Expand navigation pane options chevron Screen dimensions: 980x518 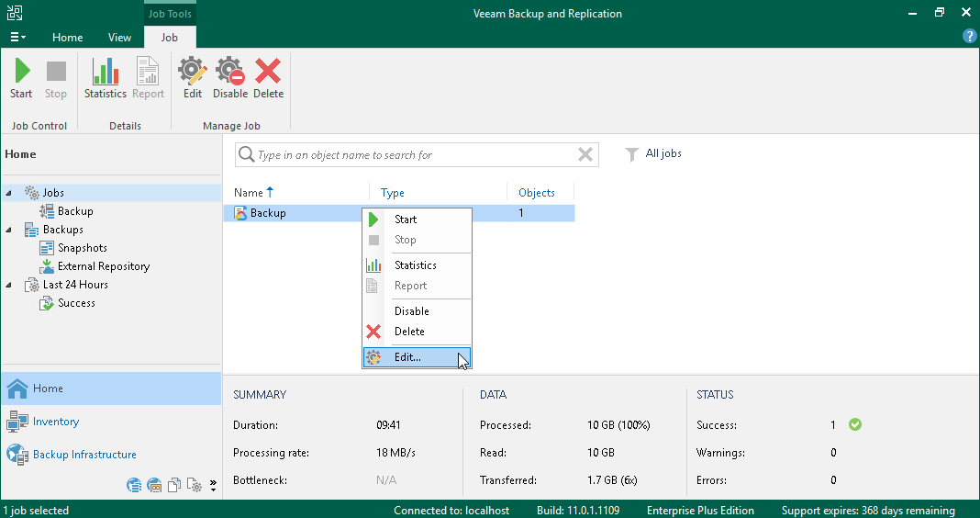[x=213, y=486]
